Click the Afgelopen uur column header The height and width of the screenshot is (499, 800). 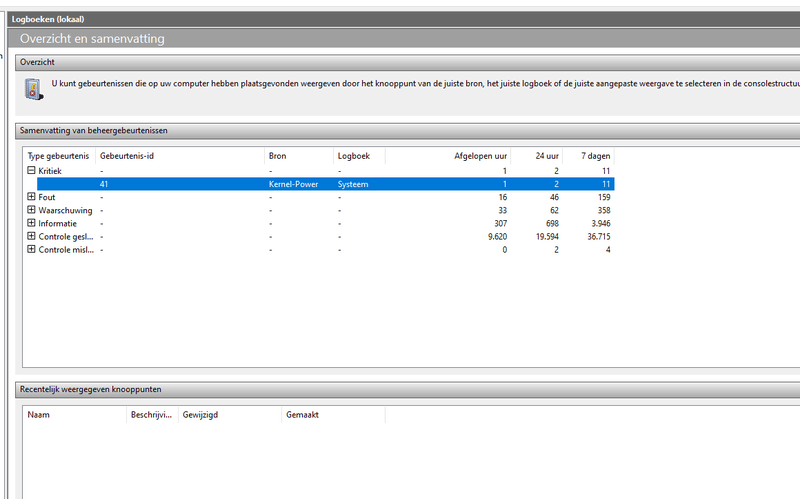(448, 156)
